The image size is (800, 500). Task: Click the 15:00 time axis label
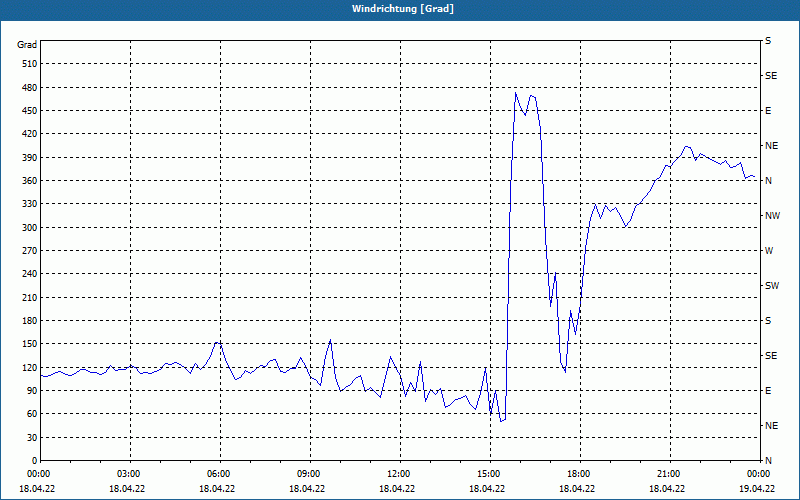488,473
